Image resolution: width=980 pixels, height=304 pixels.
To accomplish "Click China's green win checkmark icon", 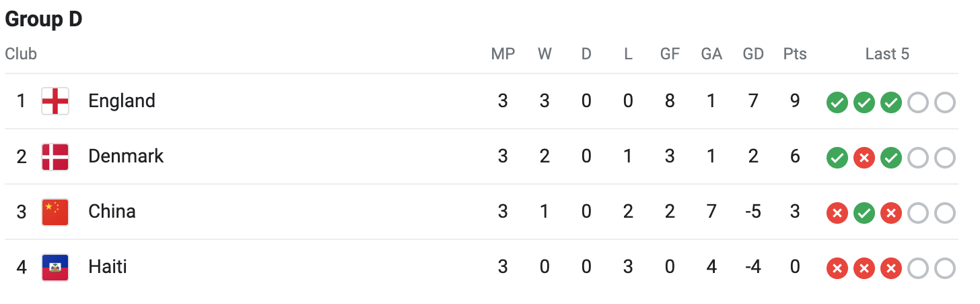I will point(864,214).
